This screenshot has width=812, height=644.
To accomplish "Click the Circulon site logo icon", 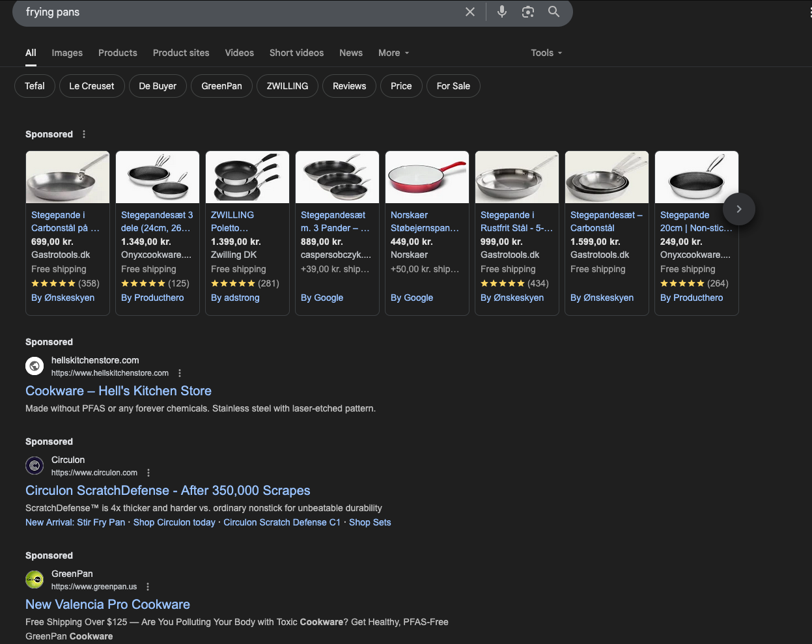I will 35,466.
